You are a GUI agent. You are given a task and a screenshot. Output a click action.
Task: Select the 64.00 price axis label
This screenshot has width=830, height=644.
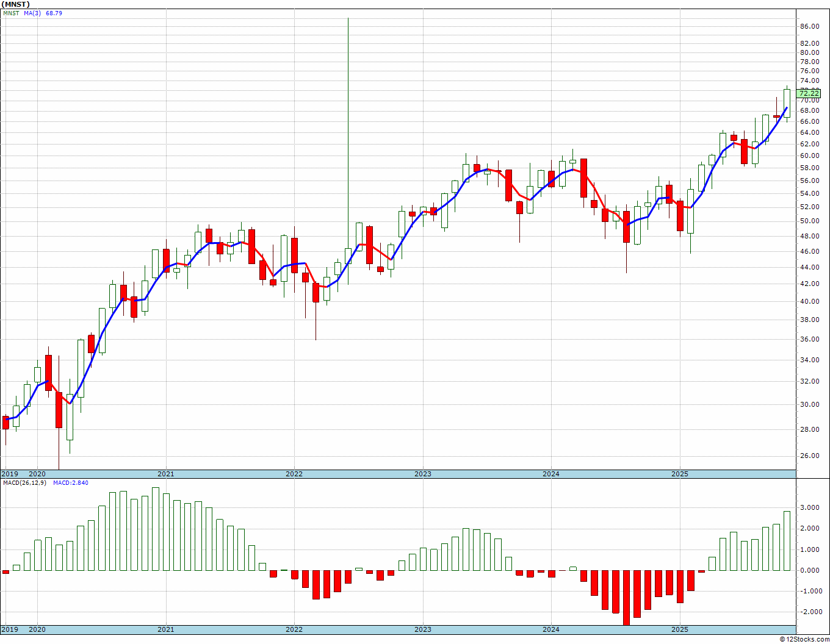(x=809, y=132)
